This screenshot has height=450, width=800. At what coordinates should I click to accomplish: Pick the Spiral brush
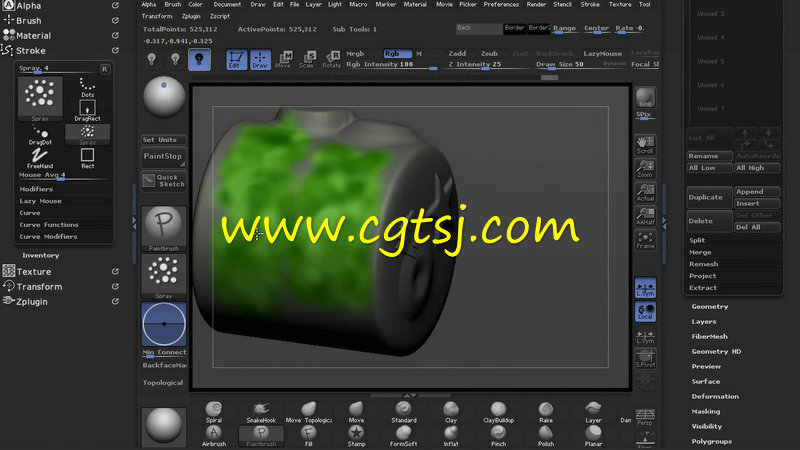214,412
